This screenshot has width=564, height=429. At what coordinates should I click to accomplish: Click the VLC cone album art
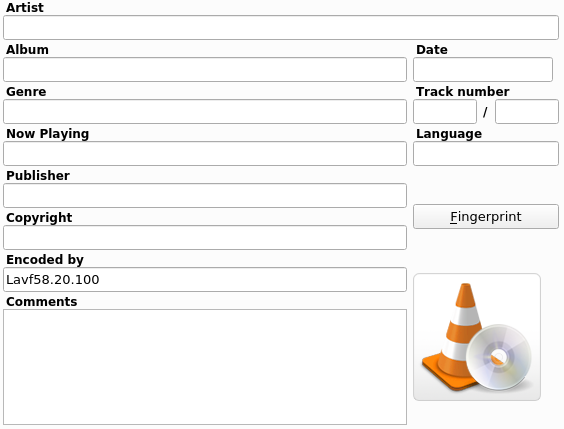tap(477, 337)
